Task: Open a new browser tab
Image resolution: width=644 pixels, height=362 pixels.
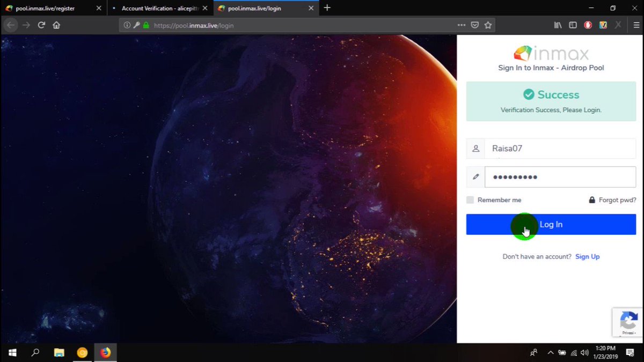Action: coord(327,8)
